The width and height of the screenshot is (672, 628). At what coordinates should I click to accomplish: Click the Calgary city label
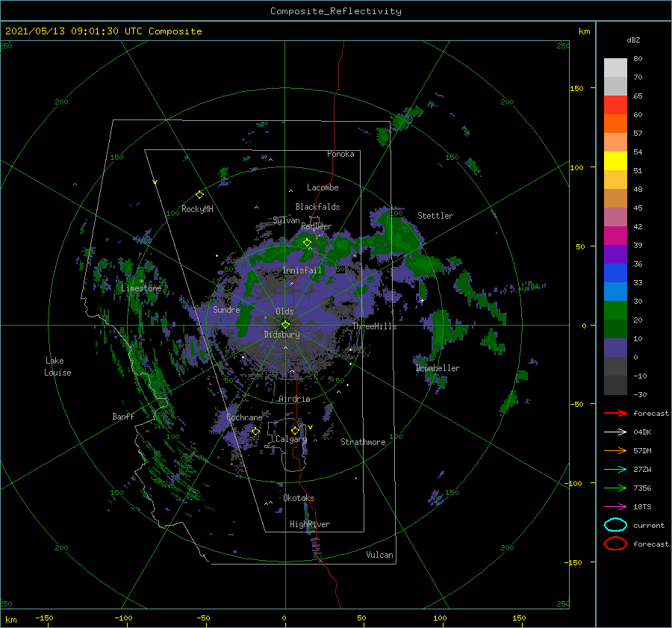point(291,439)
